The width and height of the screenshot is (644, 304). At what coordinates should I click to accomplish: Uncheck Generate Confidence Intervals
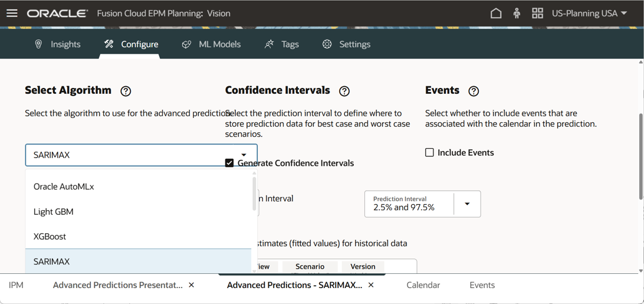[229, 164]
